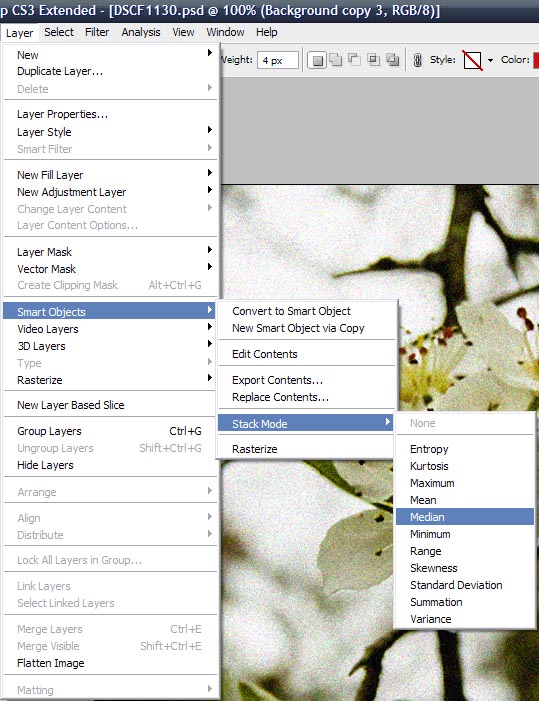Open Layer Properties…
Image resolution: width=539 pixels, height=701 pixels.
point(110,114)
